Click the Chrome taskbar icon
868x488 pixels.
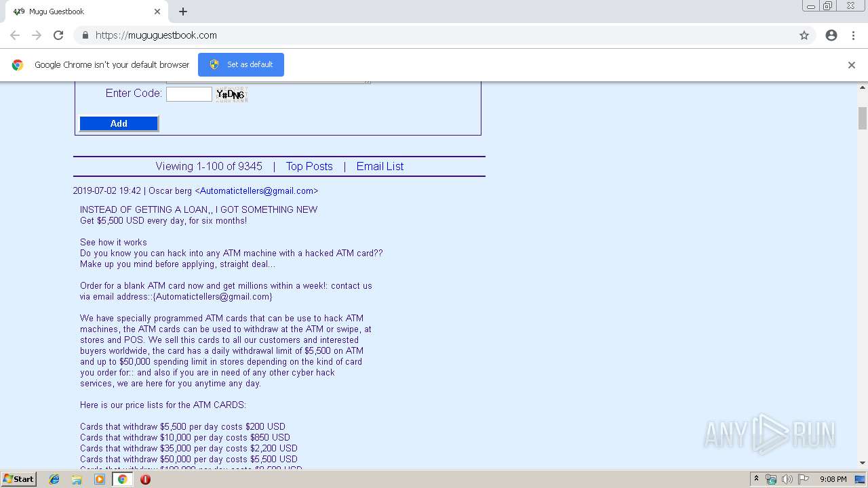click(x=122, y=479)
